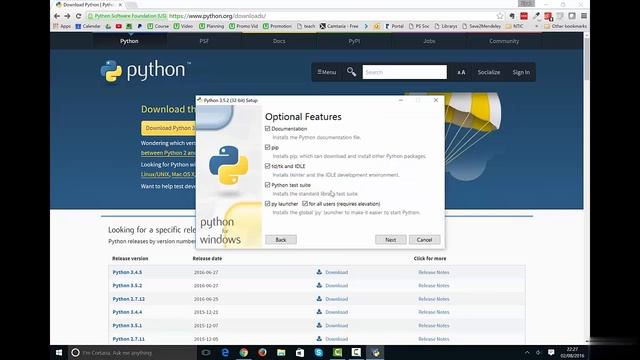The width and height of the screenshot is (640, 360).
Task: Download Python 3.5.2 from the table
Action: tap(336, 286)
